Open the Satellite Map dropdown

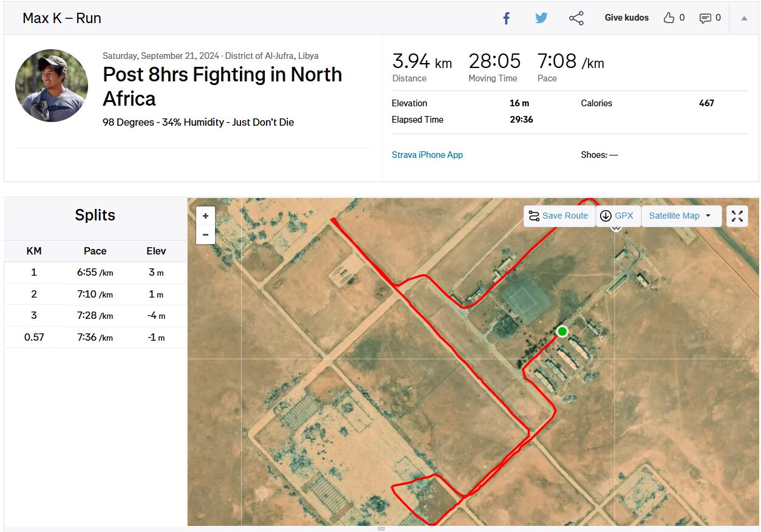[x=681, y=216]
